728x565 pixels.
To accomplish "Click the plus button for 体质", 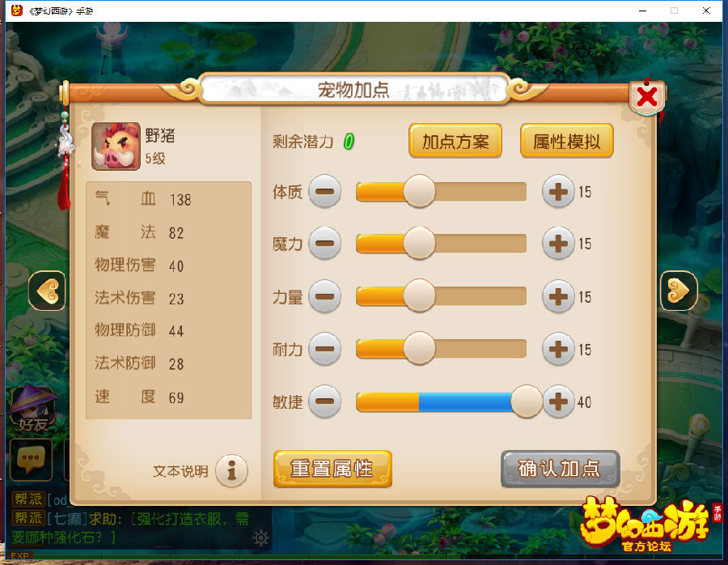I will coord(558,191).
